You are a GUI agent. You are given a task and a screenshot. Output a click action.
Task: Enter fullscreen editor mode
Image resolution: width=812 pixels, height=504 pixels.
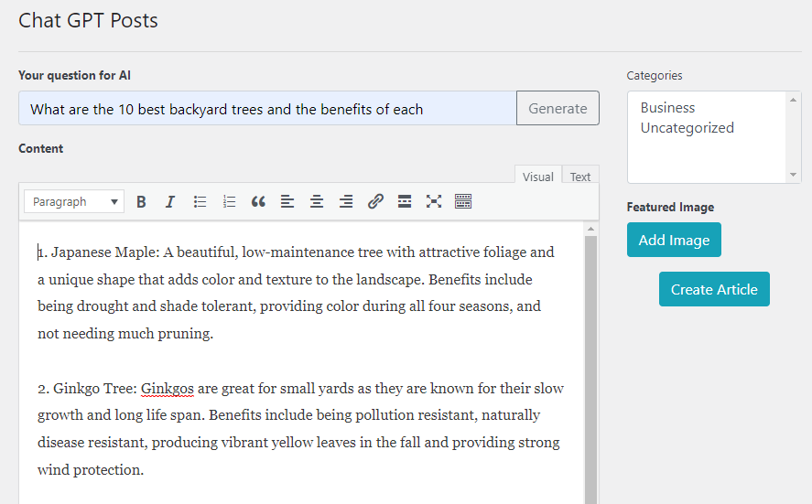[x=434, y=202]
